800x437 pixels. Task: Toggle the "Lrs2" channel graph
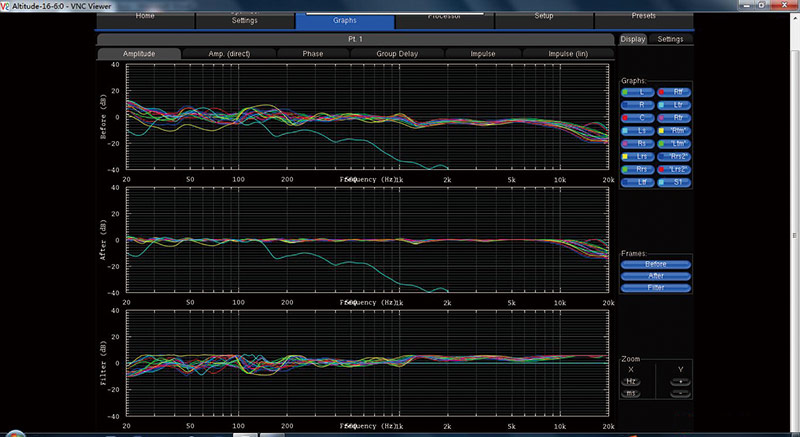674,169
